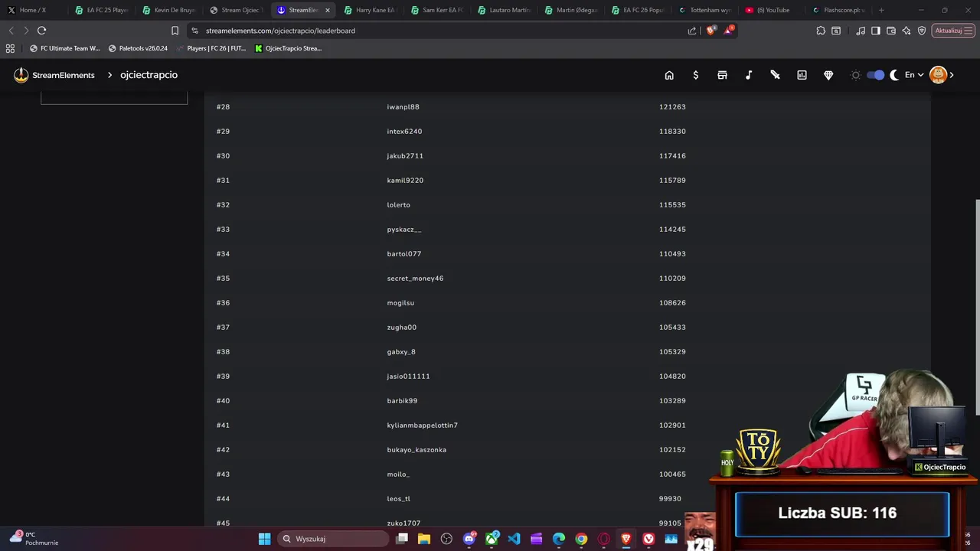The height and width of the screenshot is (551, 980).
Task: Open a new browser tab
Action: (881, 10)
